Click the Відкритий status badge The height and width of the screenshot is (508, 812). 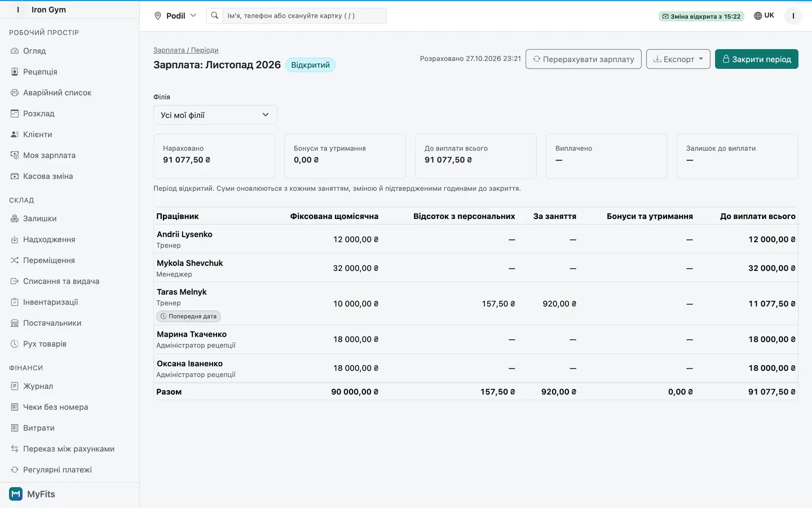(310, 65)
